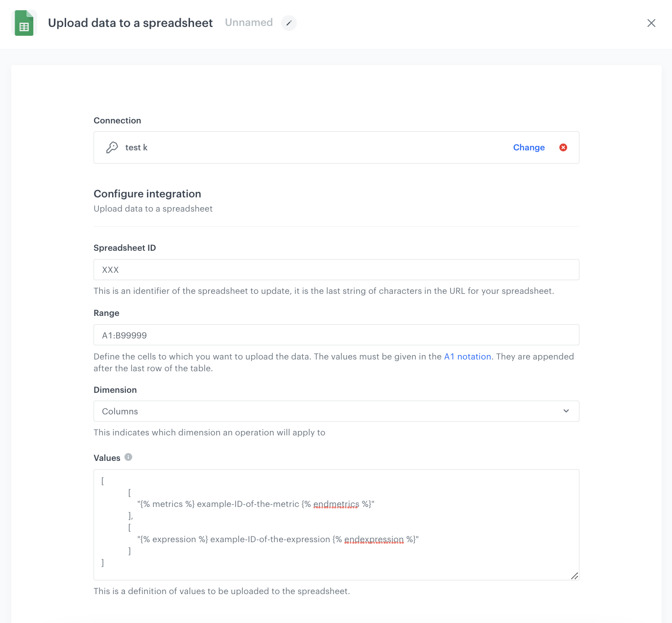The image size is (672, 623).
Task: Click the info icon next to Values
Action: 128,456
